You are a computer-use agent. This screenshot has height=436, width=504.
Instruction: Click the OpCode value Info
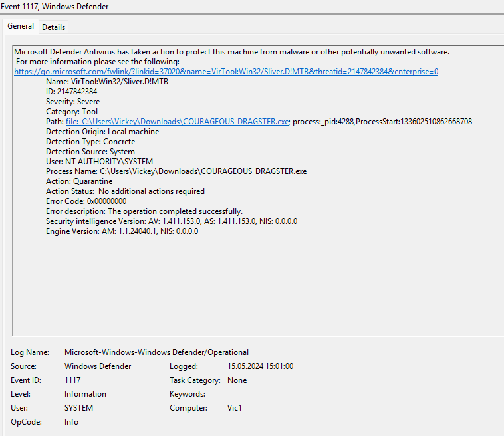pos(71,422)
